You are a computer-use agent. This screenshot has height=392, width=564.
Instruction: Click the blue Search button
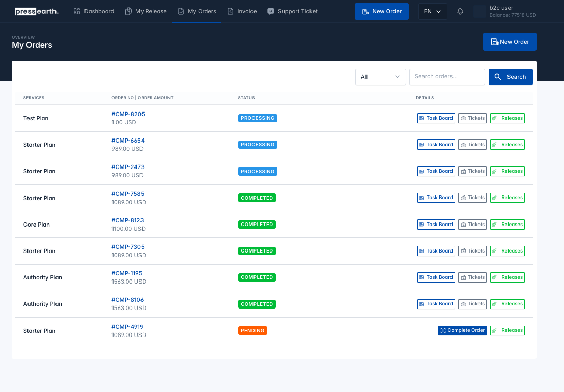click(511, 77)
